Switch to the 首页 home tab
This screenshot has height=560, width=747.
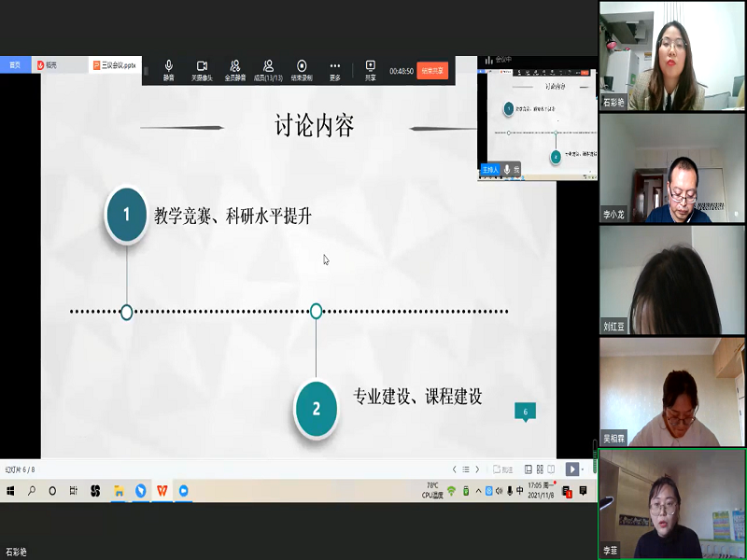click(x=15, y=65)
